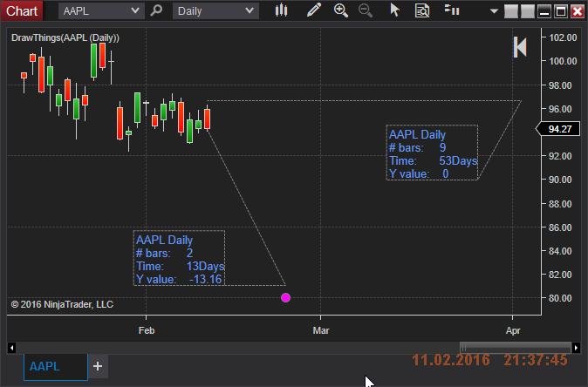Click the DrawThings(AAPL (Daily)) label

(65, 37)
